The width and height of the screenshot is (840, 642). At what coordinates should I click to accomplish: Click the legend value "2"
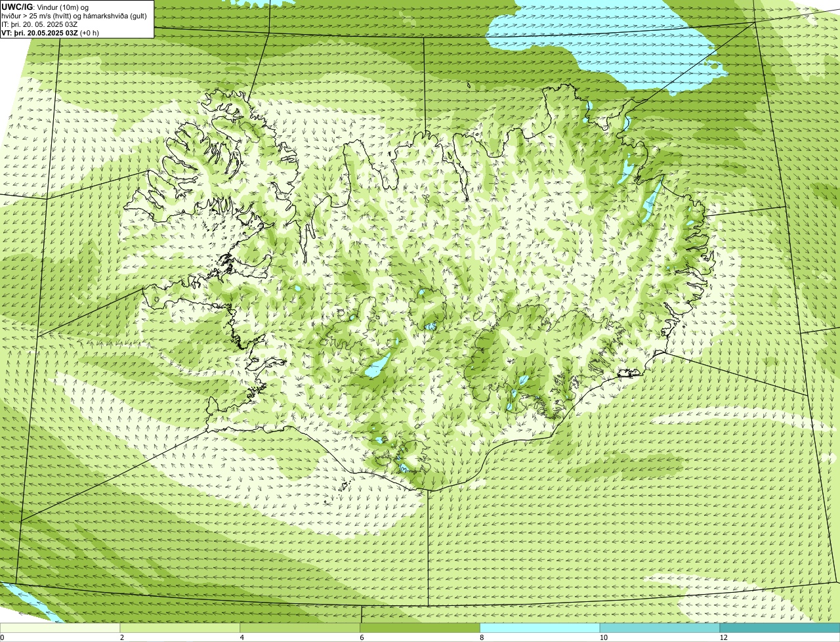(121, 637)
